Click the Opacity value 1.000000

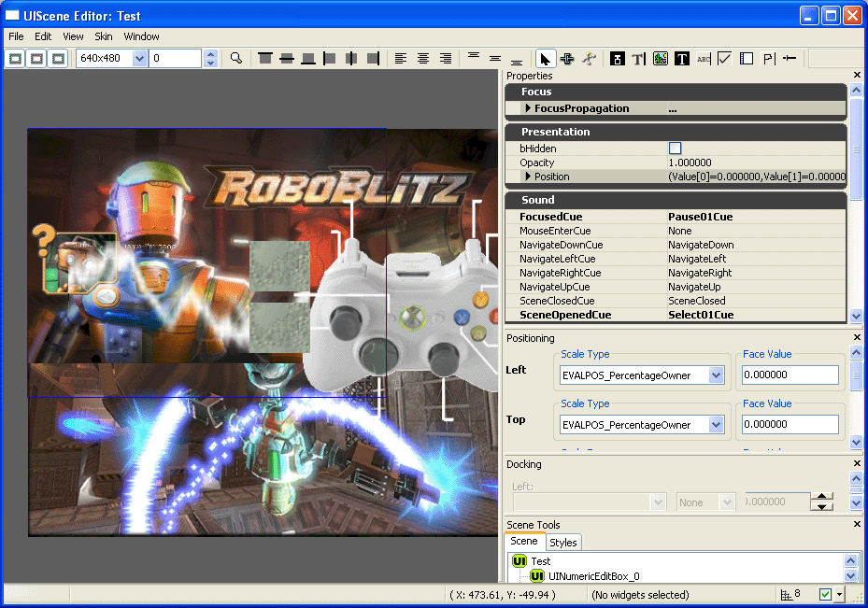pyautogui.click(x=690, y=163)
